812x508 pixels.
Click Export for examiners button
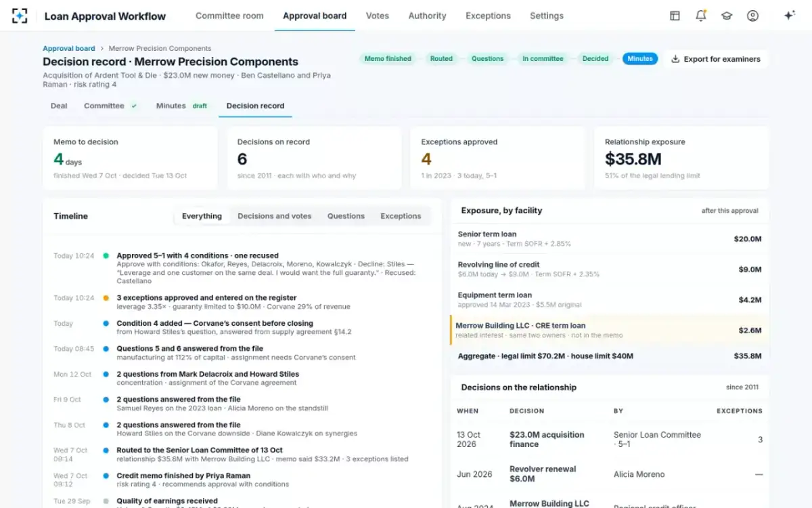point(715,59)
